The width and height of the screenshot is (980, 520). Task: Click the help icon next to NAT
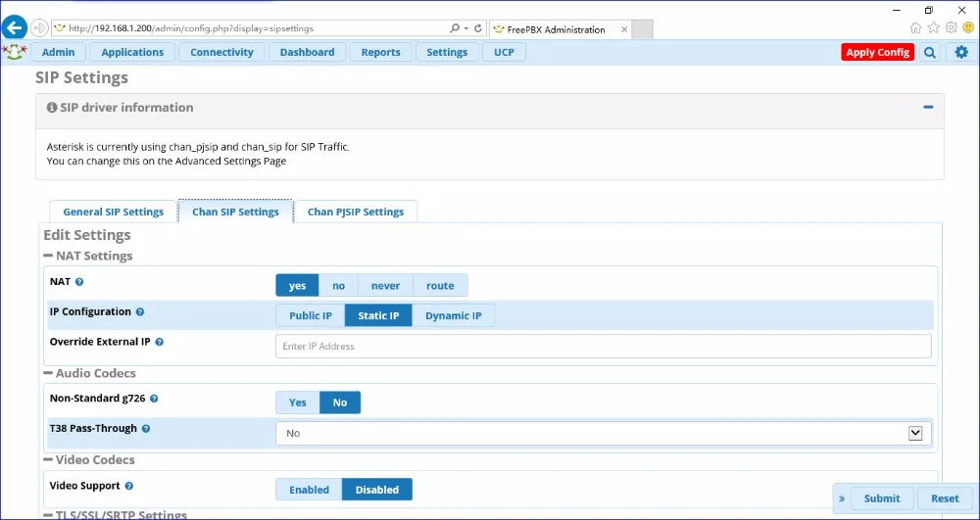click(x=79, y=281)
